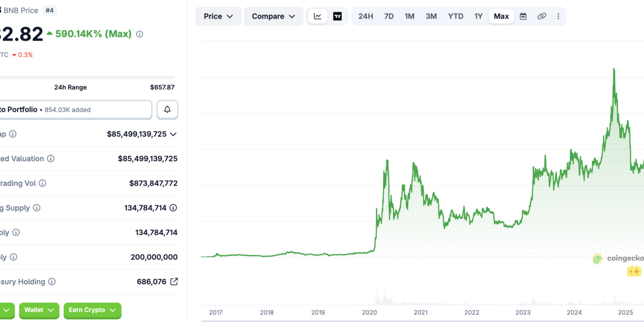Open the Compare dropdown
Image resolution: width=644 pixels, height=322 pixels.
(x=274, y=16)
